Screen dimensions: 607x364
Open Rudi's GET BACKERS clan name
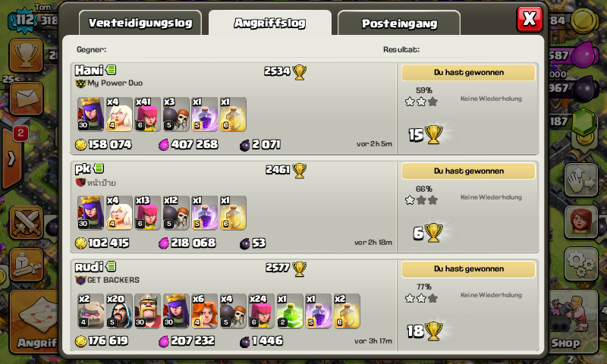pyautogui.click(x=113, y=280)
